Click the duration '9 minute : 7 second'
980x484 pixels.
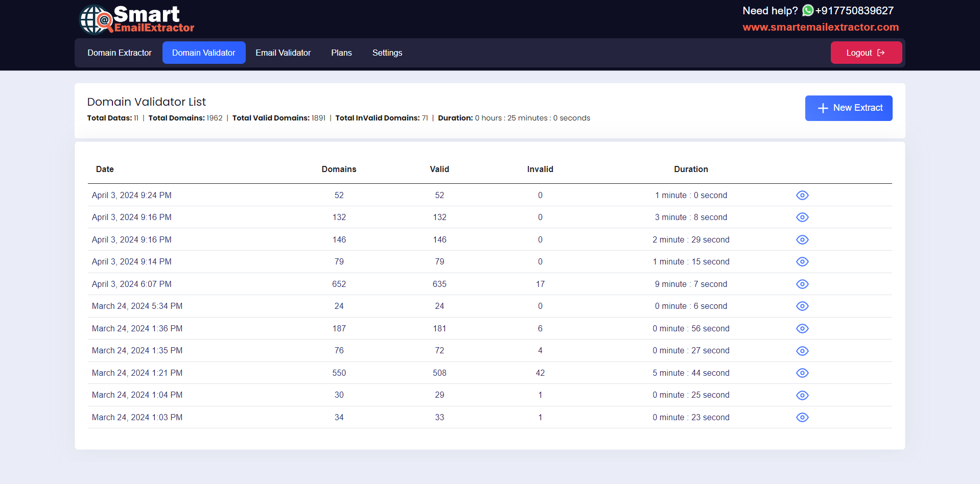click(691, 284)
